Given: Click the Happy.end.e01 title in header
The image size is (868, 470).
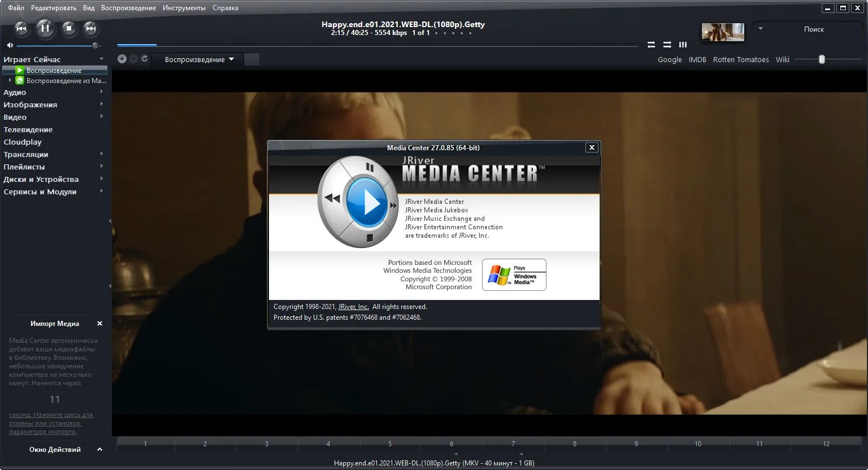Looking at the screenshot, I should [403, 24].
